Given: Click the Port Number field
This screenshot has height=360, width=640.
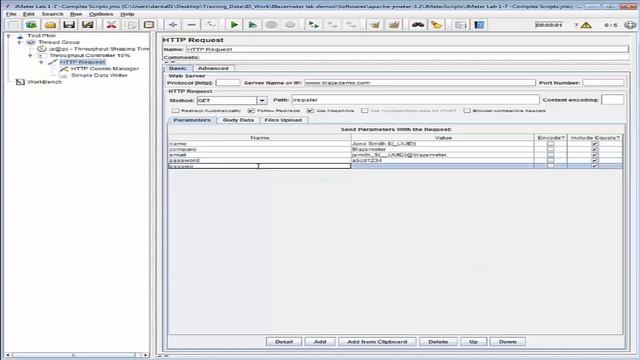Looking at the screenshot, I should coord(603,83).
